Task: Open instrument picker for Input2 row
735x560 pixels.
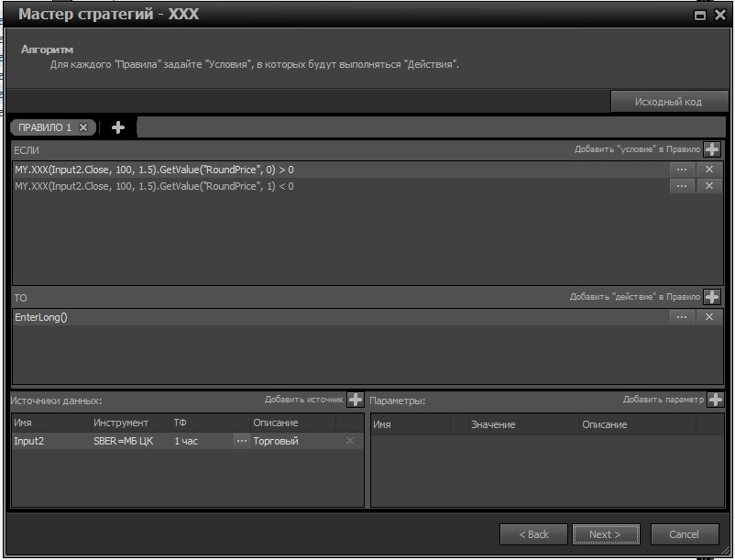Action: [x=241, y=441]
